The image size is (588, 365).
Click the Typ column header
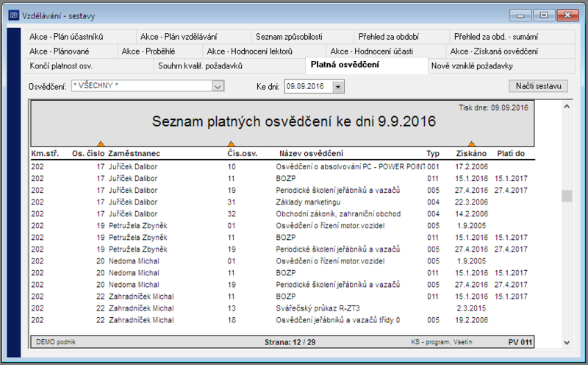tap(433, 154)
